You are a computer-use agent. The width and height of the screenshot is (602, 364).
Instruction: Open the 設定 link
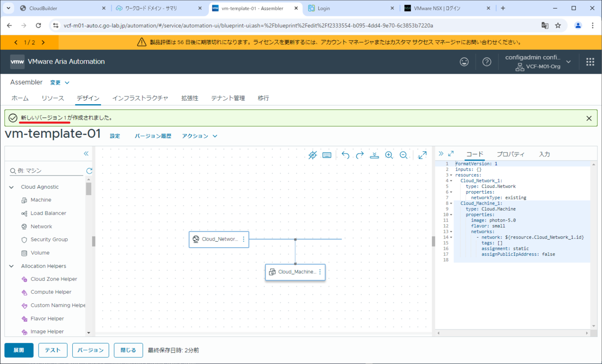[115, 136]
